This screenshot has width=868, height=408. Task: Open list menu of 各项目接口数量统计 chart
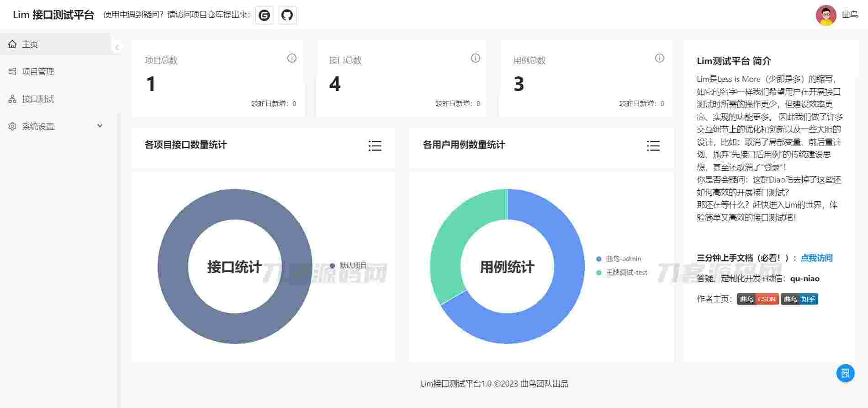coord(375,146)
